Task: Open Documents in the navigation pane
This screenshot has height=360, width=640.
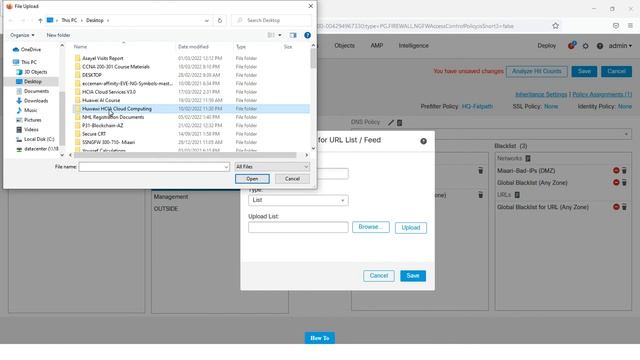Action: [x=33, y=91]
